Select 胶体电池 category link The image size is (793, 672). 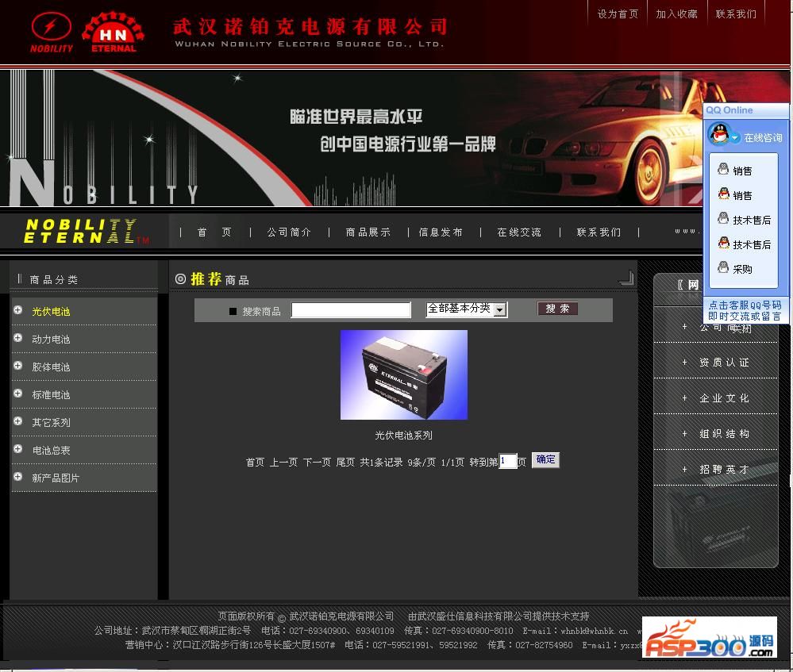click(x=51, y=367)
